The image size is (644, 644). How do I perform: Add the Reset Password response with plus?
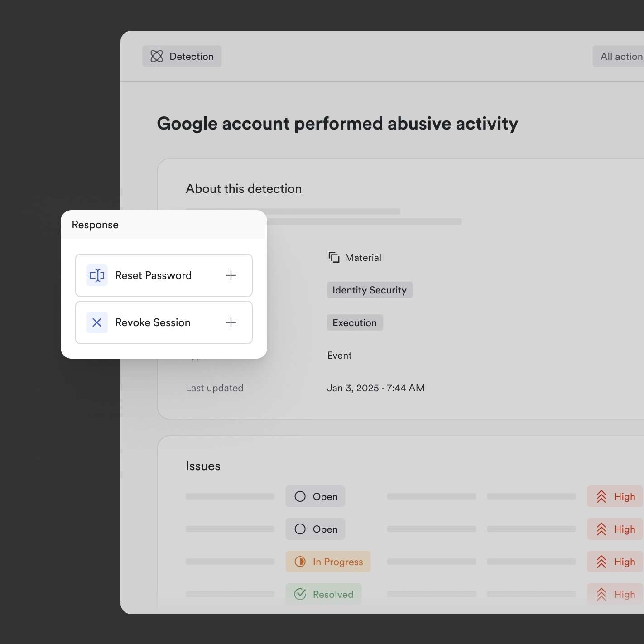click(231, 275)
